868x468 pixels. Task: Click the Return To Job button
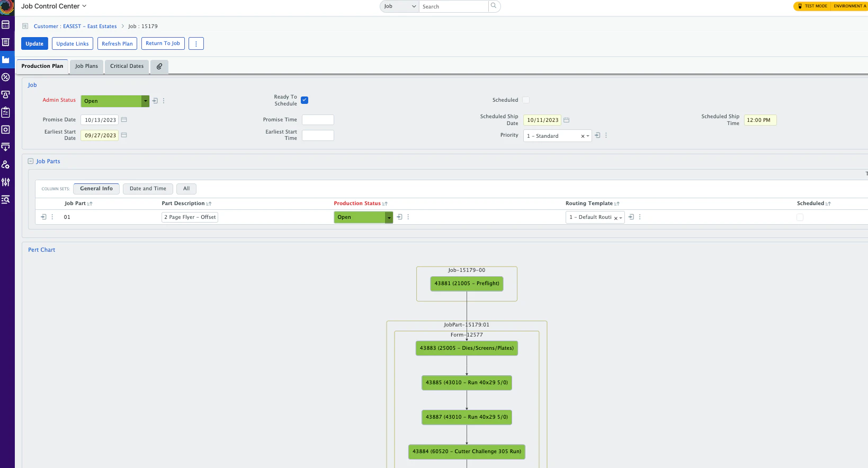[163, 43]
